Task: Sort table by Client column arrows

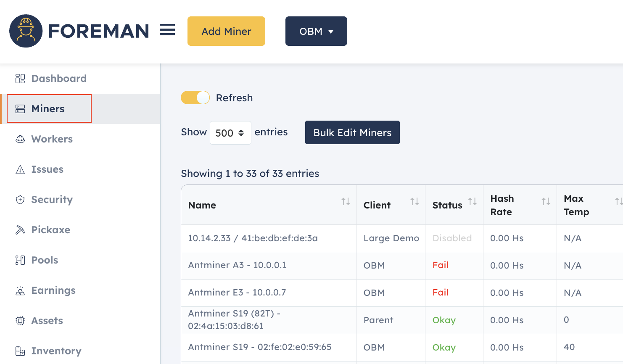Action: 414,201
